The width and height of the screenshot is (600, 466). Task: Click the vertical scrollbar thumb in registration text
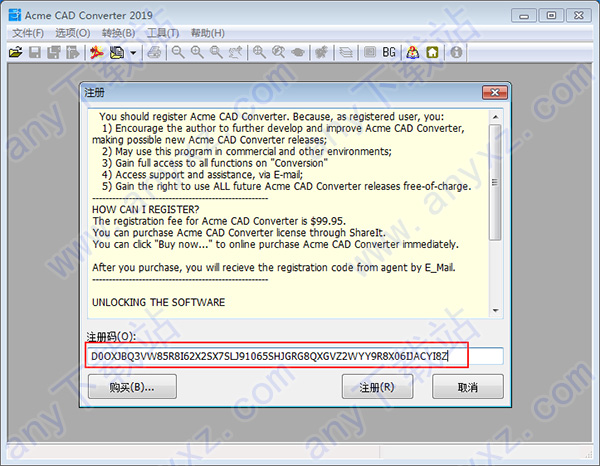click(496, 182)
